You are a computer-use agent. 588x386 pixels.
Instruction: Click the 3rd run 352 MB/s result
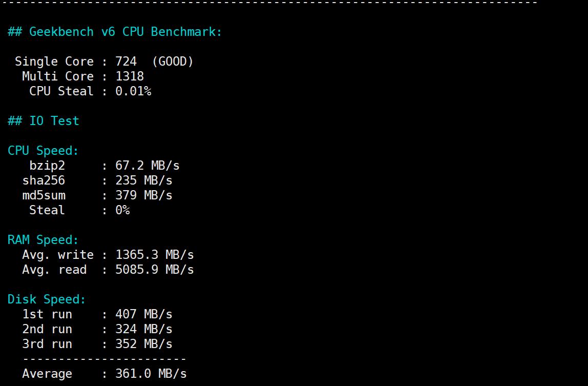[144, 344]
